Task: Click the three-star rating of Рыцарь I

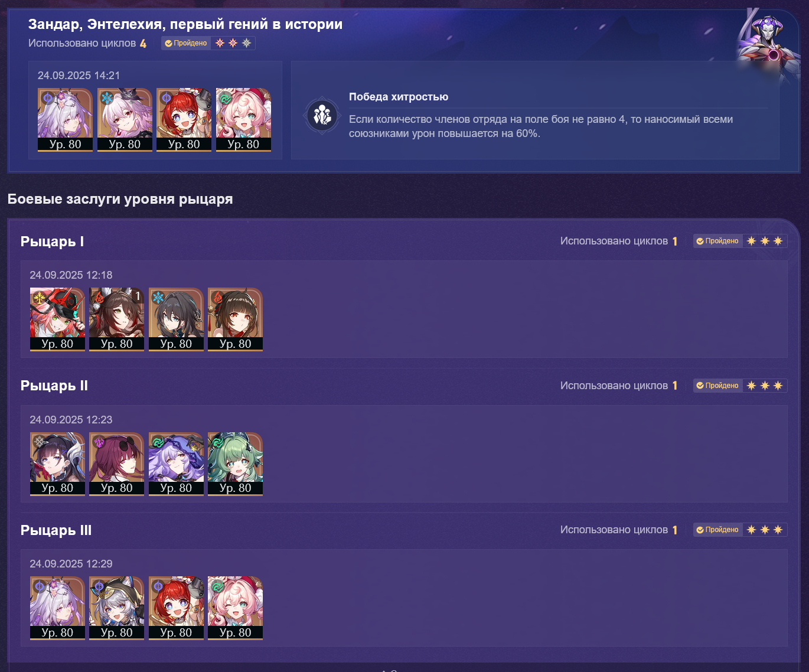Action: [765, 241]
